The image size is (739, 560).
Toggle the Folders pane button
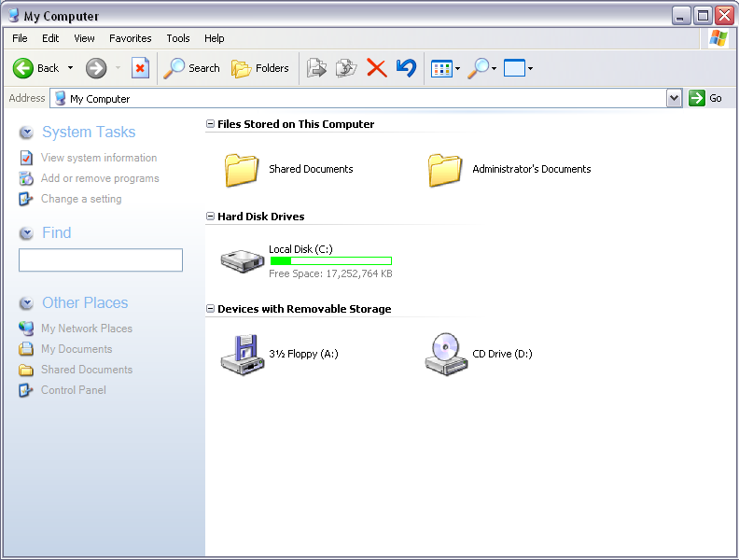(x=259, y=68)
